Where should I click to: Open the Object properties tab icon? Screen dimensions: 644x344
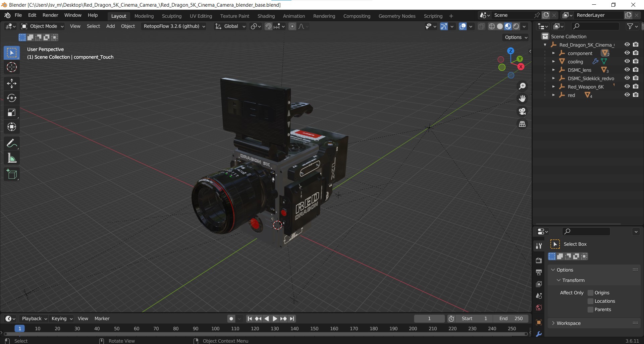click(x=539, y=323)
